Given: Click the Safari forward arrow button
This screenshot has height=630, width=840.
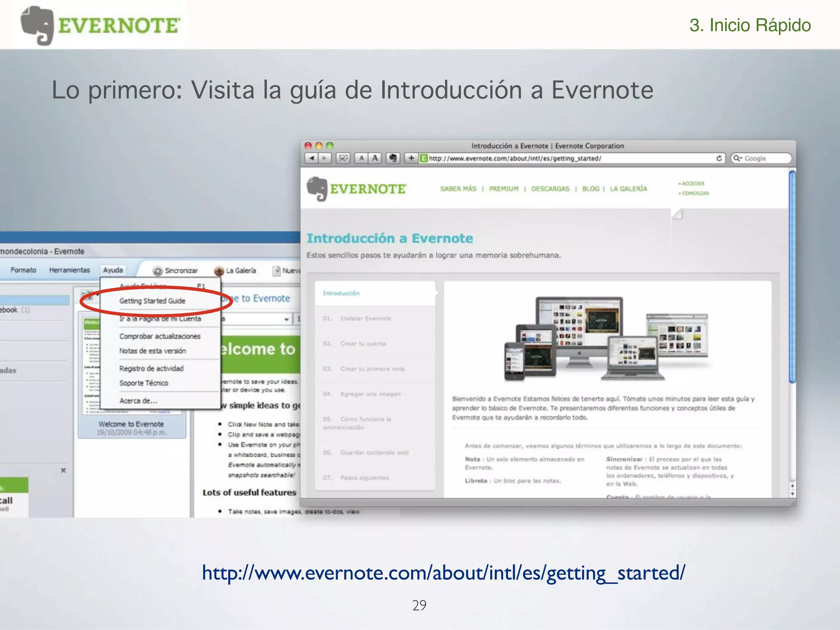Looking at the screenshot, I should (325, 158).
